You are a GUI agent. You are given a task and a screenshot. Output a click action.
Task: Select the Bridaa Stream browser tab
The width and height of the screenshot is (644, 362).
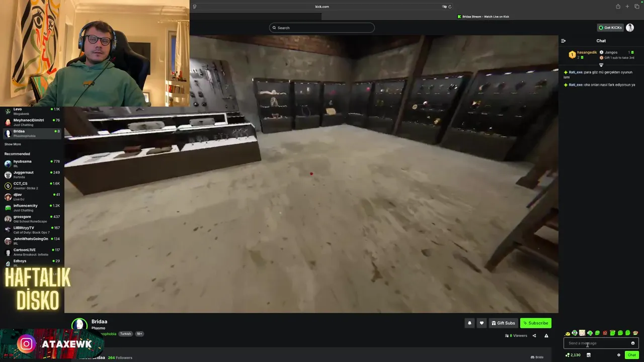tap(483, 17)
